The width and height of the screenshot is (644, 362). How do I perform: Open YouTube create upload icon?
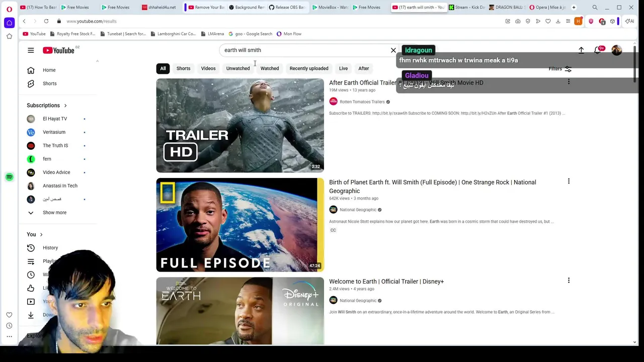click(581, 50)
